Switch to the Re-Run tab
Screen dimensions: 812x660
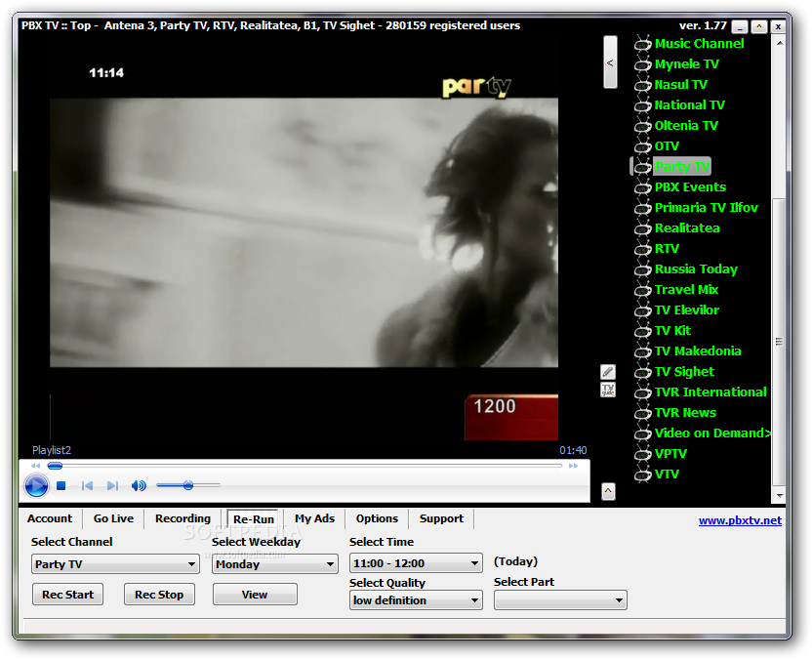(x=253, y=519)
